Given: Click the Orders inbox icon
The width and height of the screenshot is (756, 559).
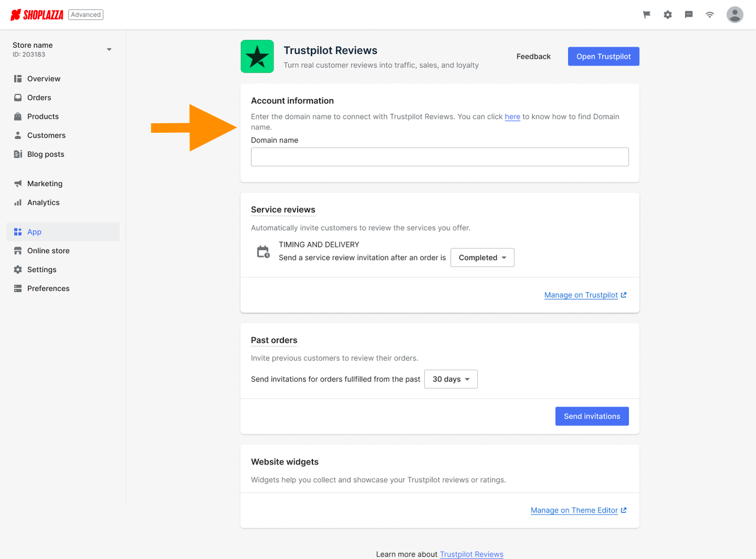Looking at the screenshot, I should coord(18,97).
